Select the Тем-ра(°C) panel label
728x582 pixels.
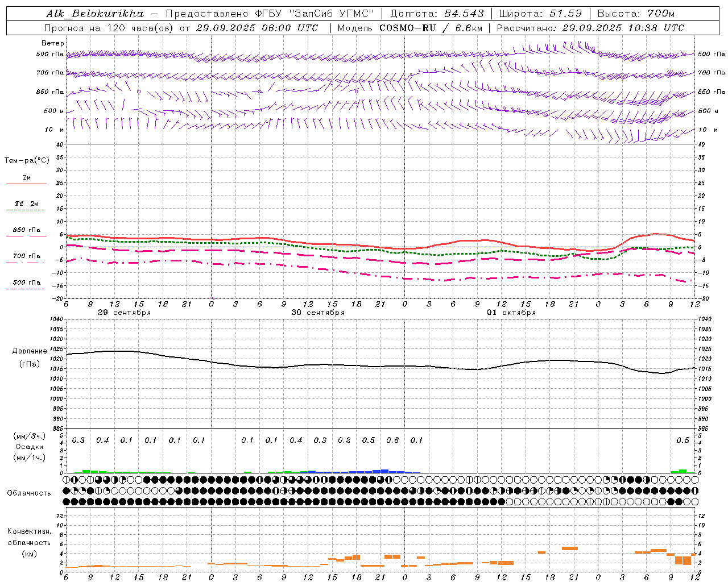point(27,161)
